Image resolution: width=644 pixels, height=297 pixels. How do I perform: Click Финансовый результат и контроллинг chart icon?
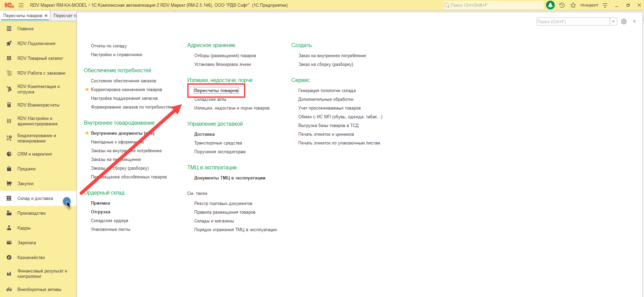[x=9, y=274]
